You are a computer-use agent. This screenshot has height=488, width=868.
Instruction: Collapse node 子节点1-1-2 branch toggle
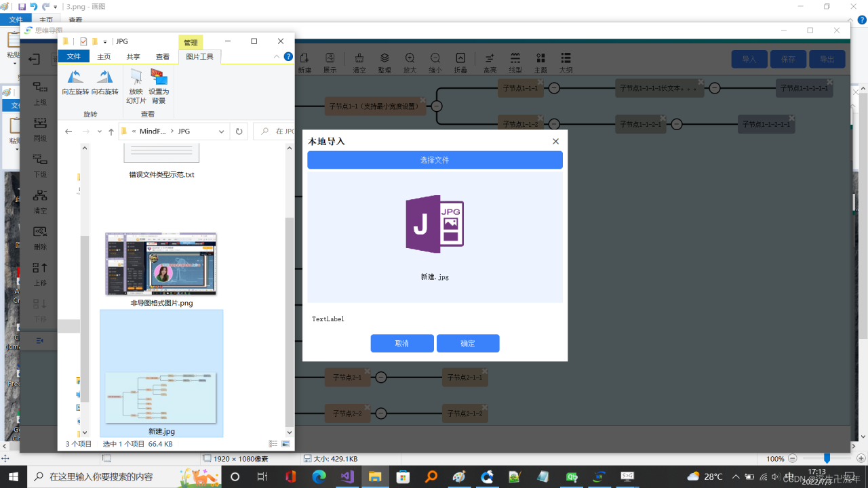click(554, 124)
